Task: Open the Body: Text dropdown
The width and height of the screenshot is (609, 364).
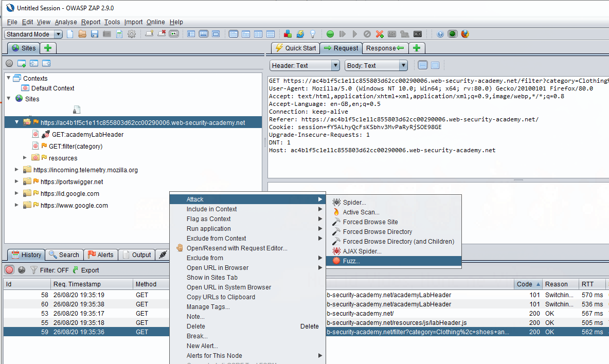Action: pyautogui.click(x=376, y=66)
